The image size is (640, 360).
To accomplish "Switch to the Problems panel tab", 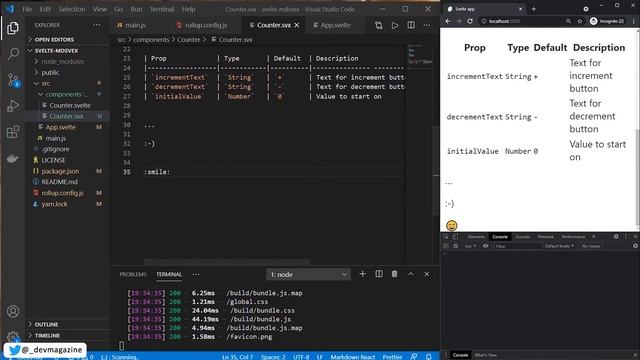I will click(x=133, y=274).
